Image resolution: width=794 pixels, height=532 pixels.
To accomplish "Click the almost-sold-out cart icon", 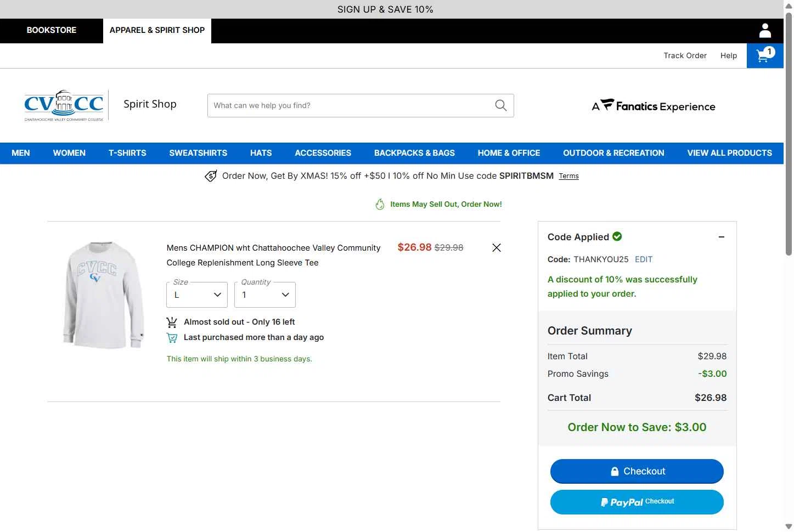I will [x=172, y=322].
